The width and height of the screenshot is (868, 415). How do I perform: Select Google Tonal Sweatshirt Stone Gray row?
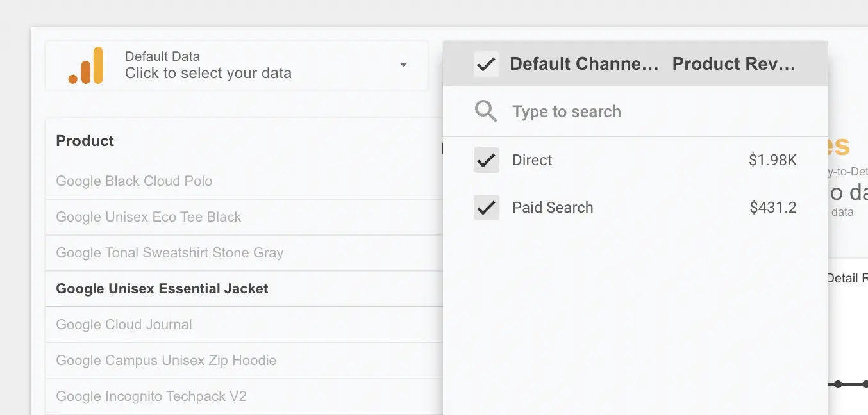(244, 253)
